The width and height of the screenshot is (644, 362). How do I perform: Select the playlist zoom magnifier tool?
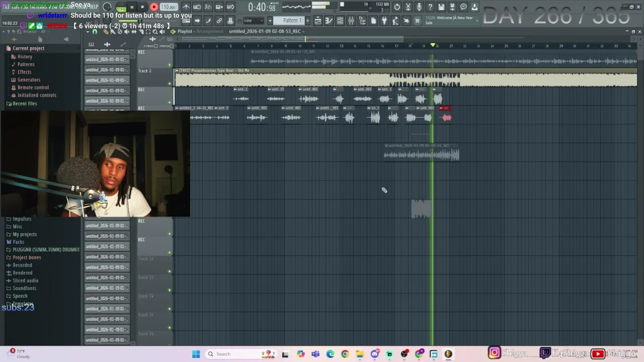coord(155,32)
